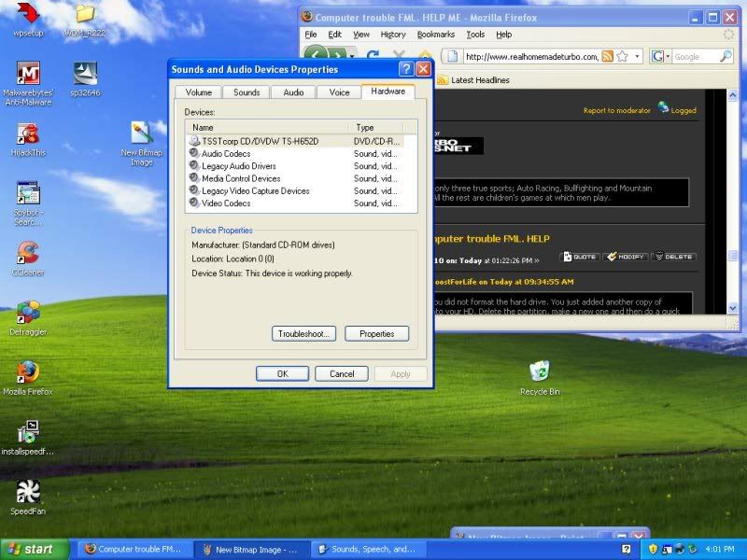Select TSSTcorp CD/DVDW TS-H652D device row
747x560 pixels.
(x=295, y=141)
